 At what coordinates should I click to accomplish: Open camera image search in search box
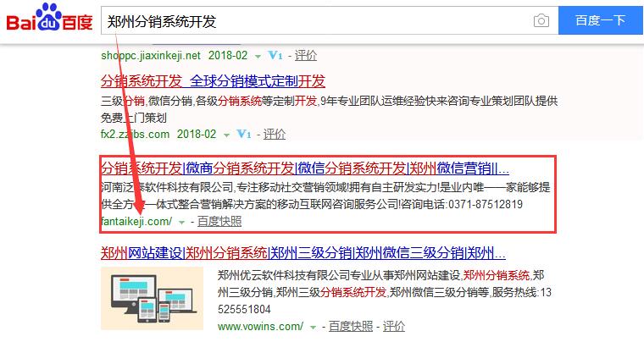(x=541, y=21)
